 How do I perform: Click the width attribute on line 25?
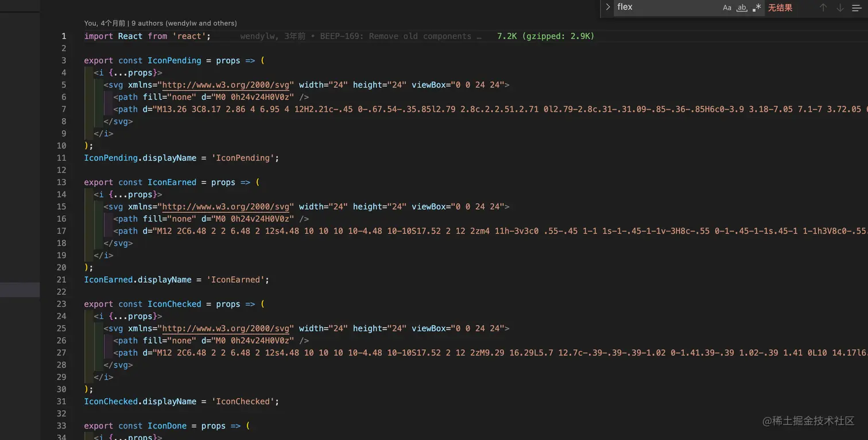[323, 329]
